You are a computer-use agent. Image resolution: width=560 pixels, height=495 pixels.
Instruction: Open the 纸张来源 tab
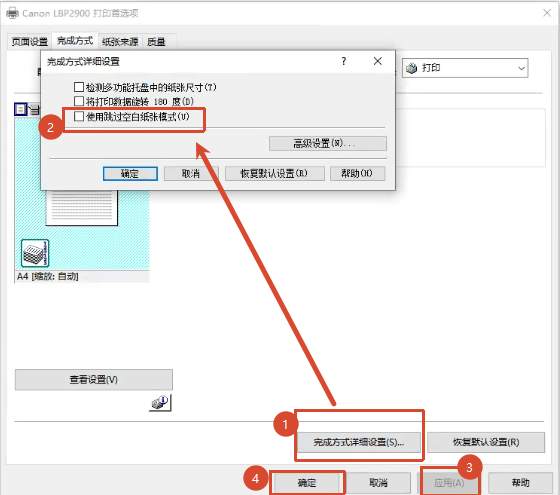pyautogui.click(x=120, y=42)
